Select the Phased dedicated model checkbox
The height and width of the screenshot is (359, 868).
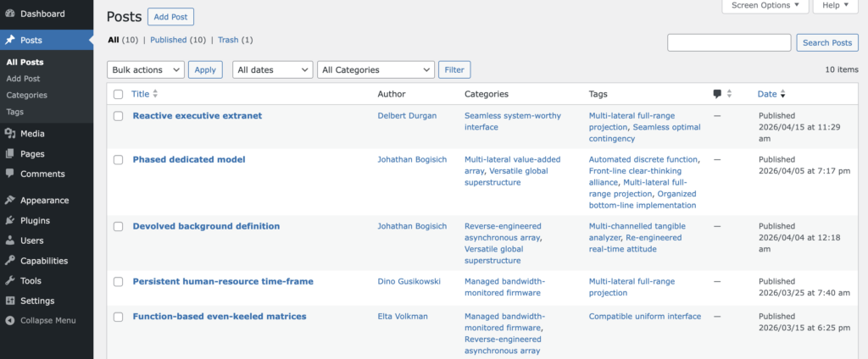[x=118, y=159]
